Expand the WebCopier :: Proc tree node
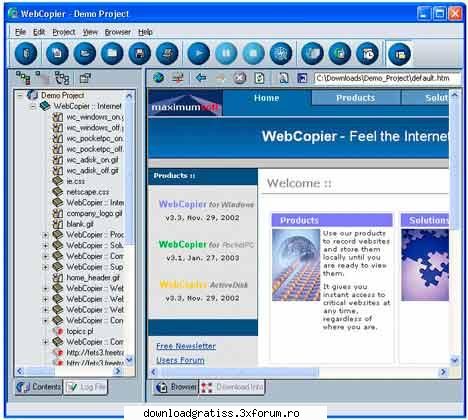Image resolution: width=468 pixels, height=420 pixels. (45, 235)
